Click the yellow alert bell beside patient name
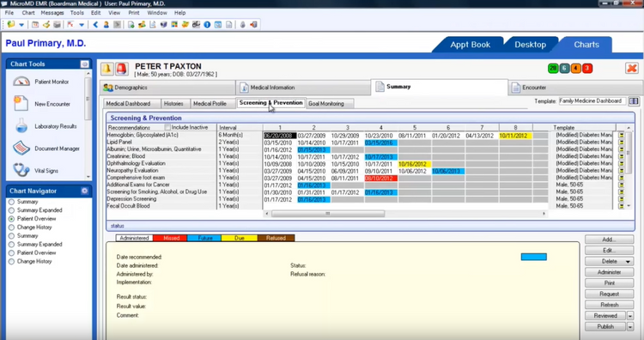The image size is (644, 340). click(106, 69)
